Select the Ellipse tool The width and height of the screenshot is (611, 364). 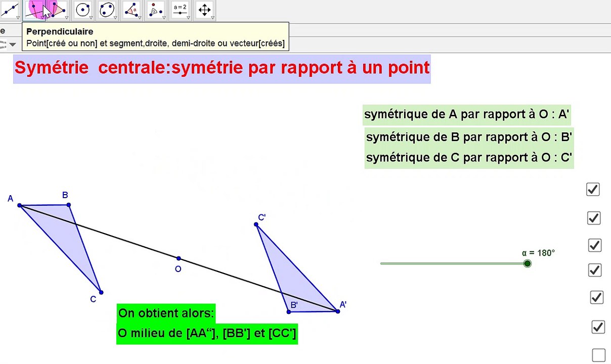[106, 9]
